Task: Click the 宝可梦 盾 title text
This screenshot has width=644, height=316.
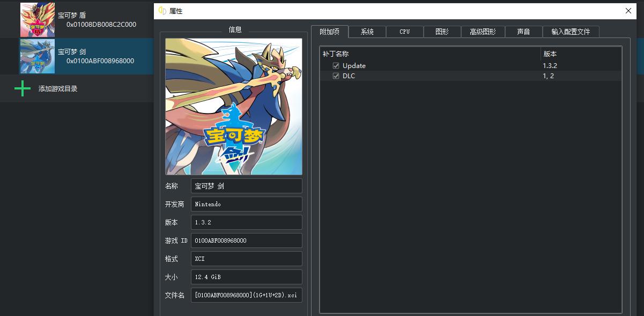Action: point(72,16)
